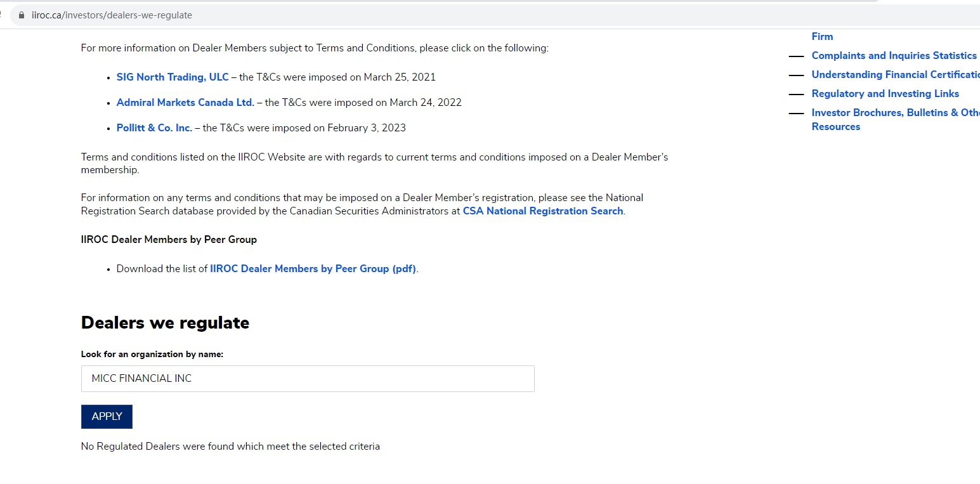Open the SIG North Trading, ULC link
Viewport: 980px width, 484px height.
[x=173, y=77]
